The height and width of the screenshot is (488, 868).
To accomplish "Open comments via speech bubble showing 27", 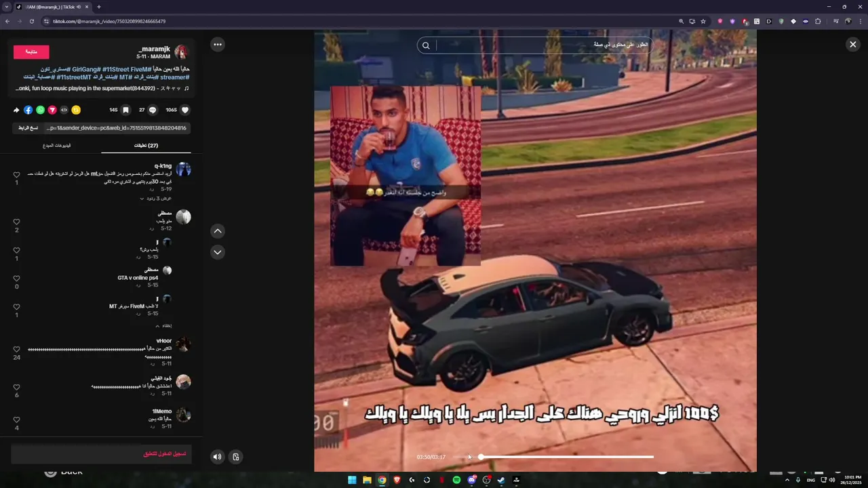I will pyautogui.click(x=153, y=110).
